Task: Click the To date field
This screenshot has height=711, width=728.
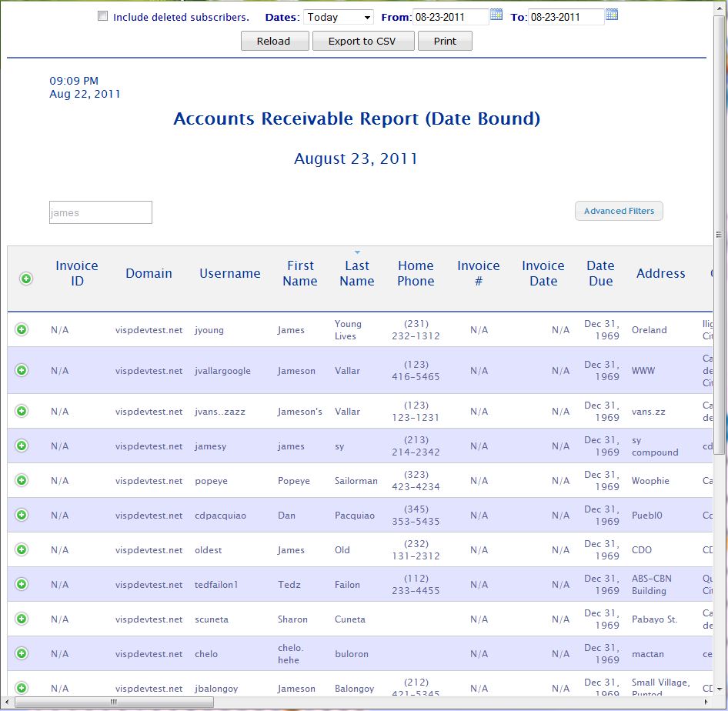Action: 566,17
